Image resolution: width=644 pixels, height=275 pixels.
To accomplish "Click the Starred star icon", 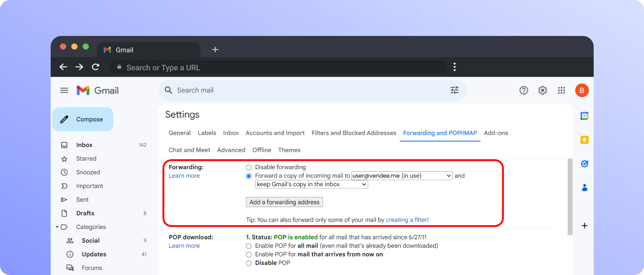I will [x=64, y=159].
